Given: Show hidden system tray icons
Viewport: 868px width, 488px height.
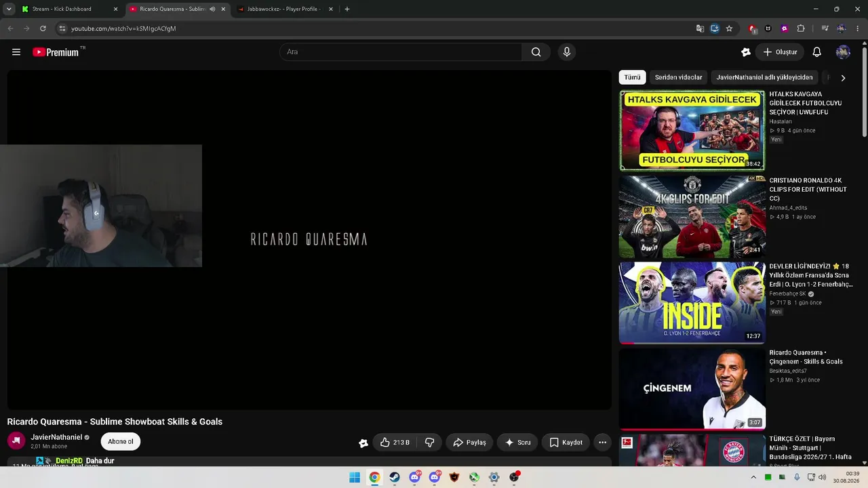Looking at the screenshot, I should 753,477.
